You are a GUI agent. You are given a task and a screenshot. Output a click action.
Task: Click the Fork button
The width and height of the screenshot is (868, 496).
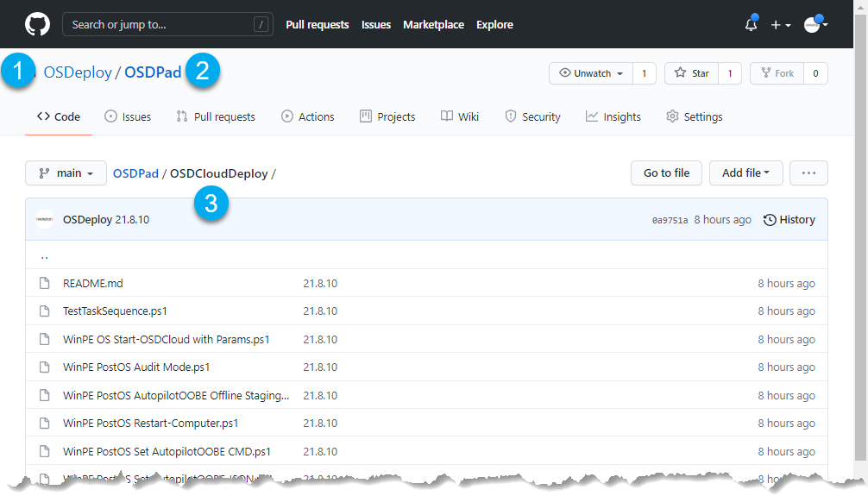point(777,73)
